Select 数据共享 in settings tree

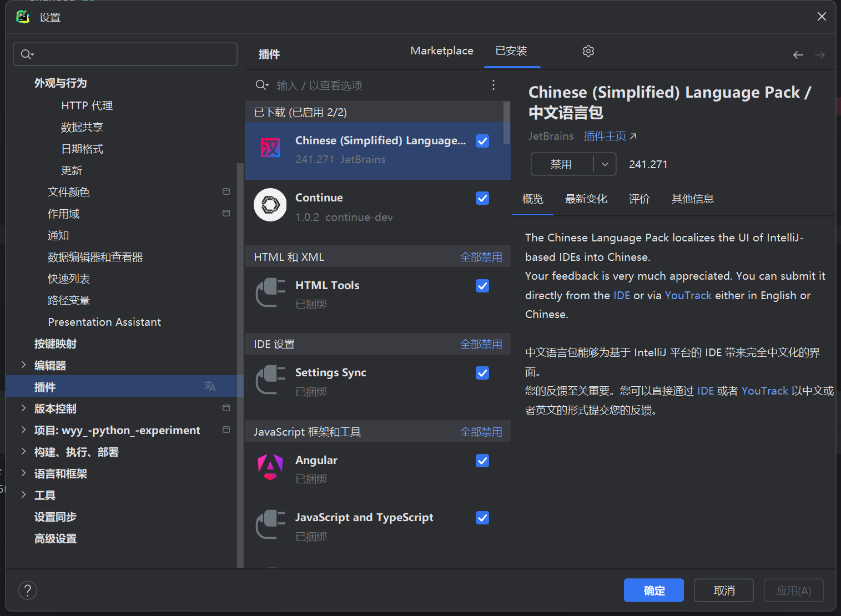[x=82, y=127]
